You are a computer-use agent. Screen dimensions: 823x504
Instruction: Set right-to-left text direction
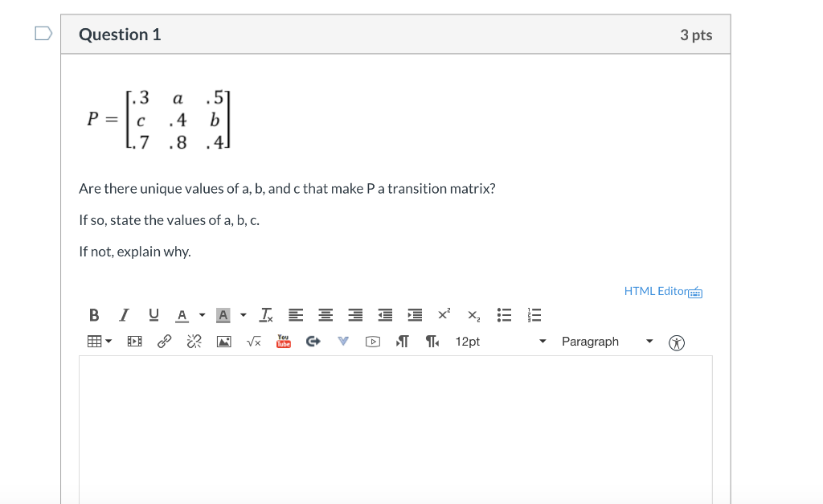coord(432,342)
